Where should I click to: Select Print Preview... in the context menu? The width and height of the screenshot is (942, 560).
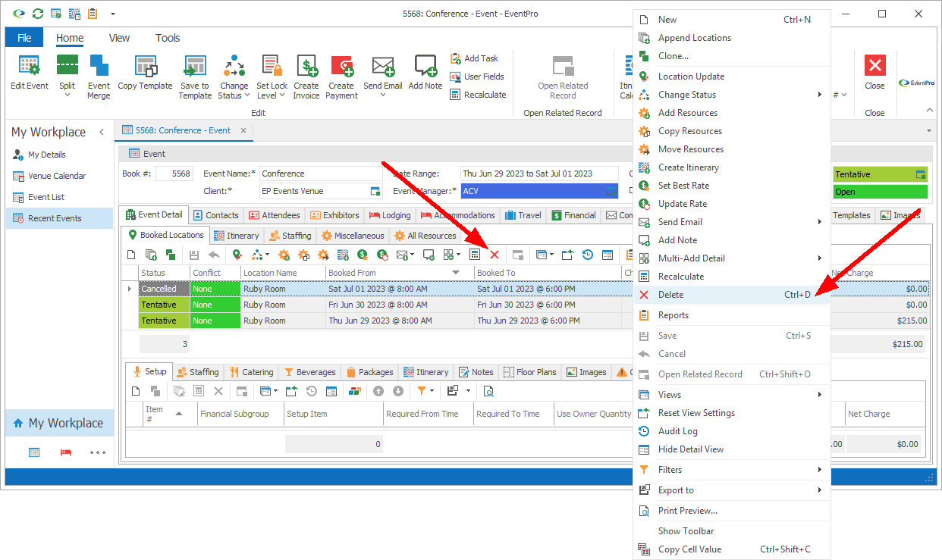click(x=732, y=511)
